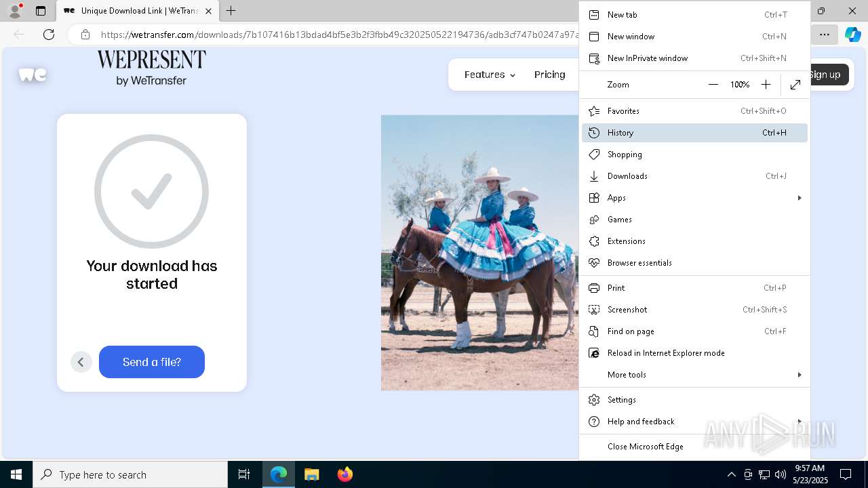Image resolution: width=868 pixels, height=488 pixels.
Task: Open the Features dropdown
Action: 490,75
